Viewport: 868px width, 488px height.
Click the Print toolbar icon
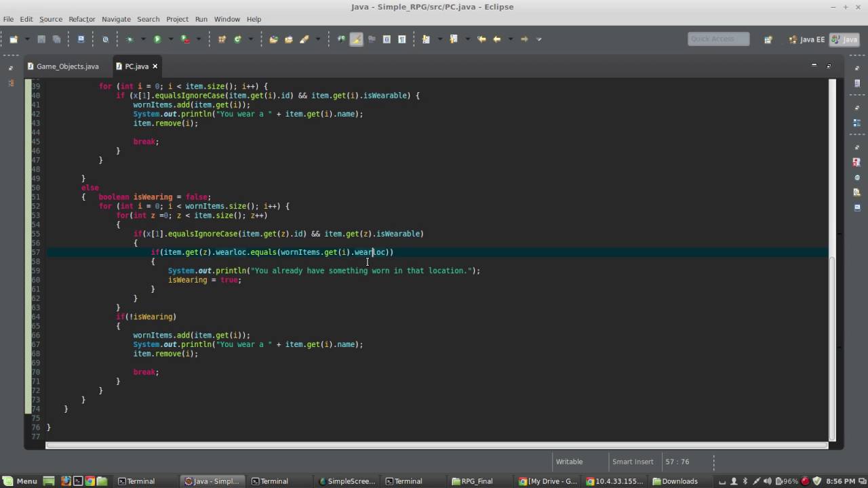click(81, 39)
